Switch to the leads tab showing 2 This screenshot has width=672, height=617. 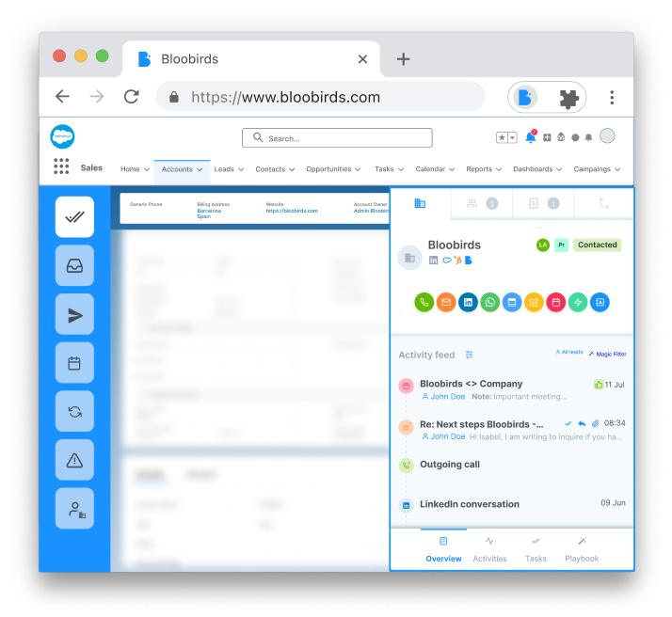[482, 204]
